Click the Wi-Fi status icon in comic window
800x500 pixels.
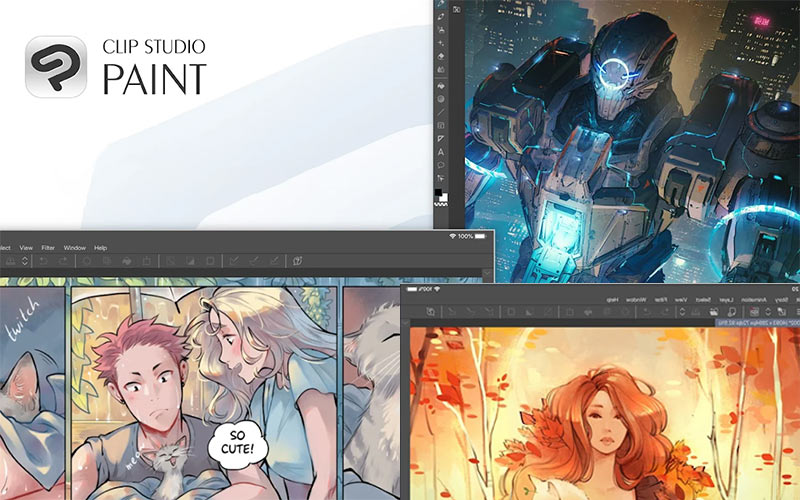pos(452,236)
